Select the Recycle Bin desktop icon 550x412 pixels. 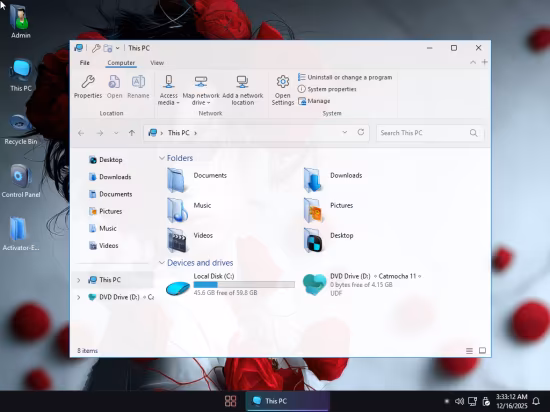click(21, 129)
